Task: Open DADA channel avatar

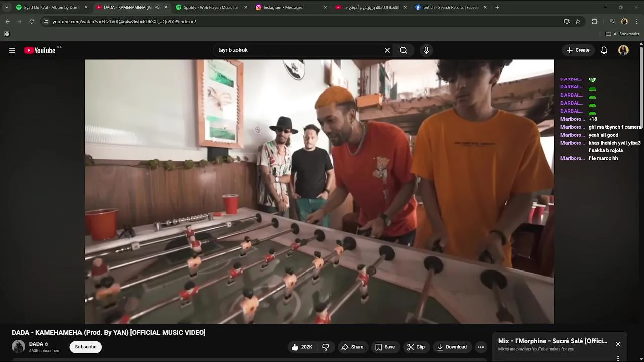Action: pos(19,347)
